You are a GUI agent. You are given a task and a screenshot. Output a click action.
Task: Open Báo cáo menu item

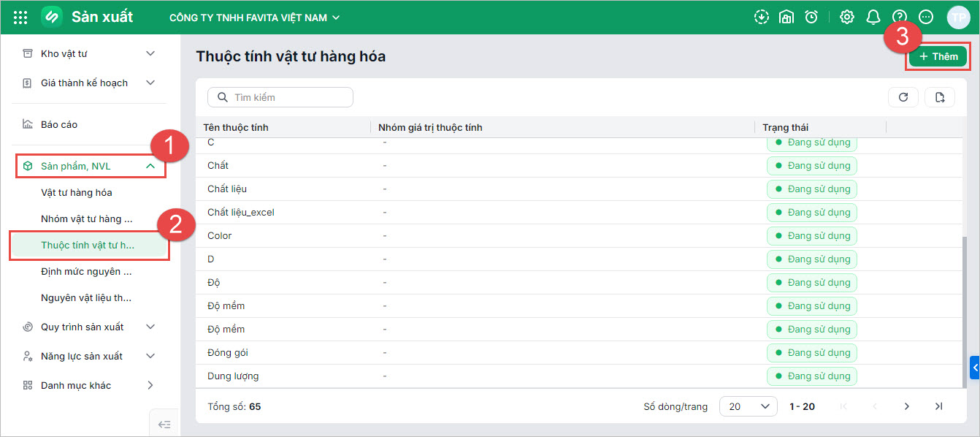pos(59,124)
